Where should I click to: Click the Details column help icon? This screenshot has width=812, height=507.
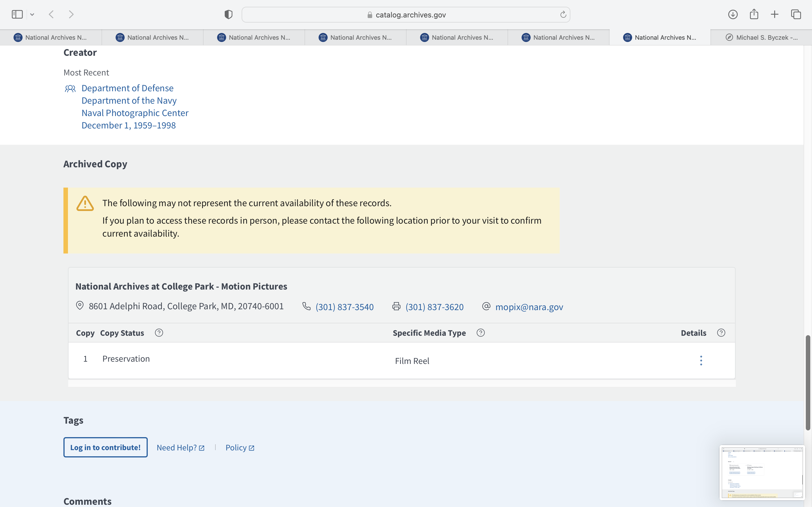[x=721, y=333]
